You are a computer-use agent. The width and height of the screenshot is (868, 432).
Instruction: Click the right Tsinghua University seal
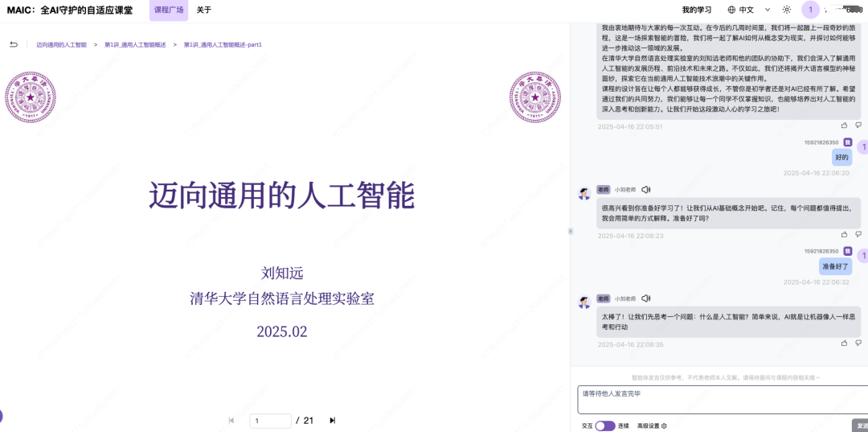point(535,97)
